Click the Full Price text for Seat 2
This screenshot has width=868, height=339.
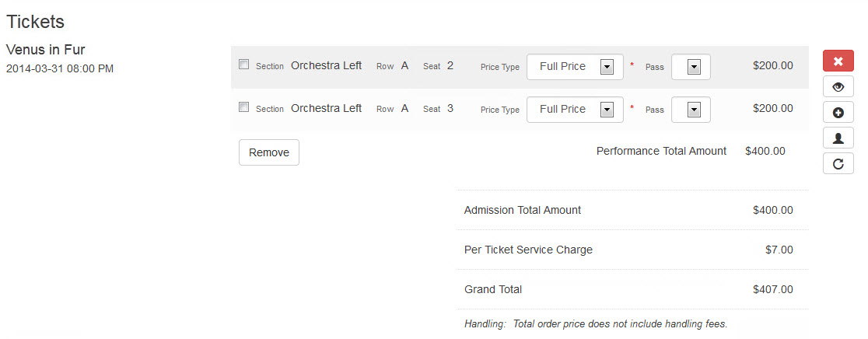click(562, 66)
